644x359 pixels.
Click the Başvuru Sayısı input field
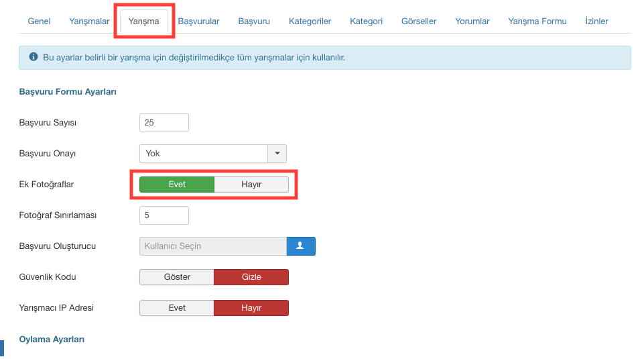(x=164, y=123)
